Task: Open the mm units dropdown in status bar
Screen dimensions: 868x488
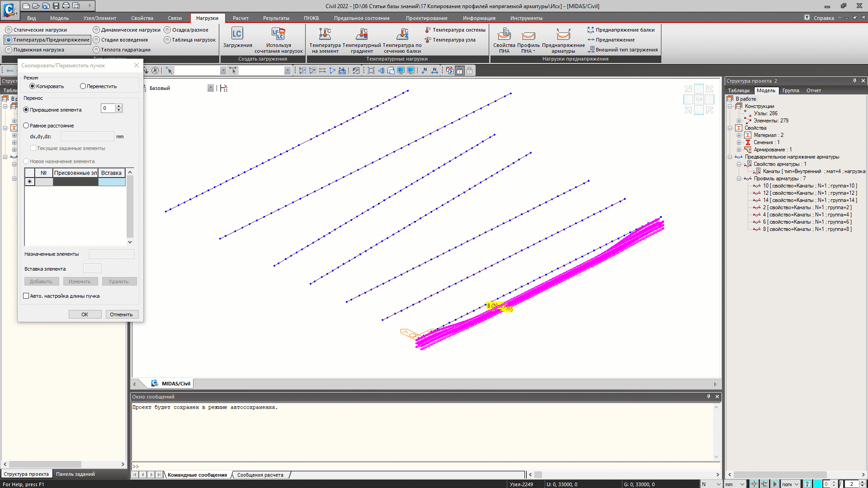Action: (x=742, y=484)
